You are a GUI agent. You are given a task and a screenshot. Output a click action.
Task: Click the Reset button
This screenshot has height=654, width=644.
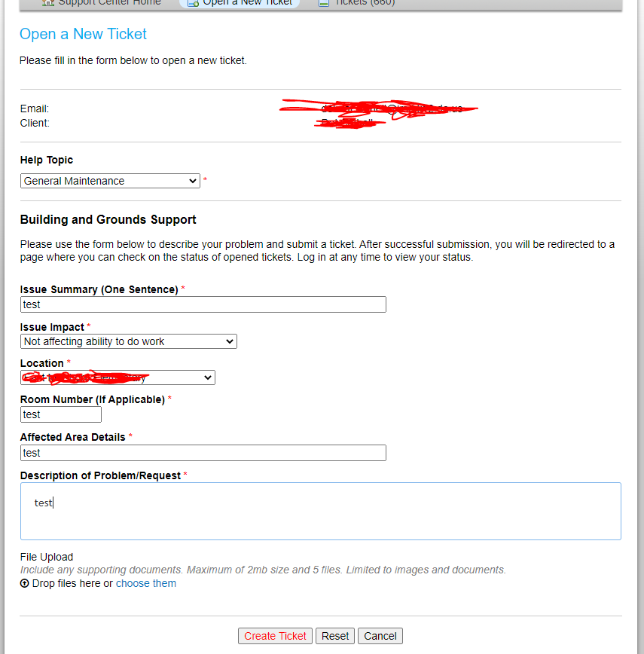coord(335,636)
